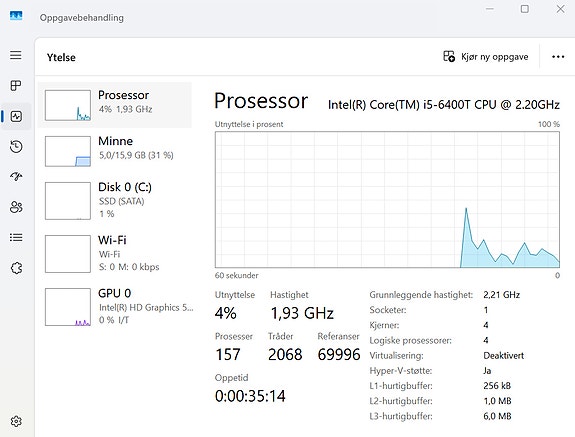Click Kjør ny oppgave button

click(x=486, y=57)
